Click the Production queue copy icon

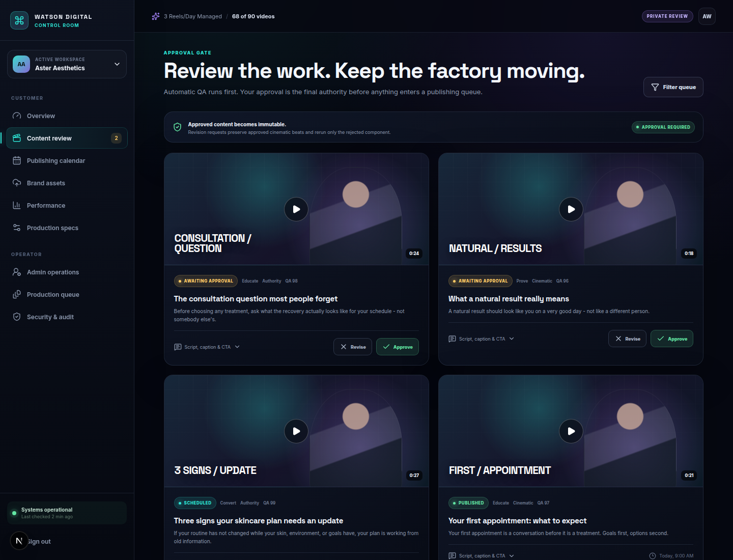coord(17,294)
